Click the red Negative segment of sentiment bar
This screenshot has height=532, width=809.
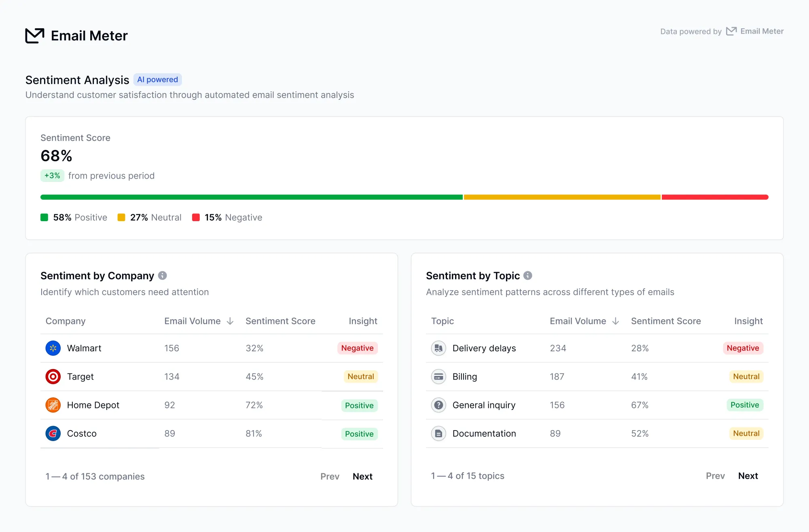pyautogui.click(x=715, y=197)
